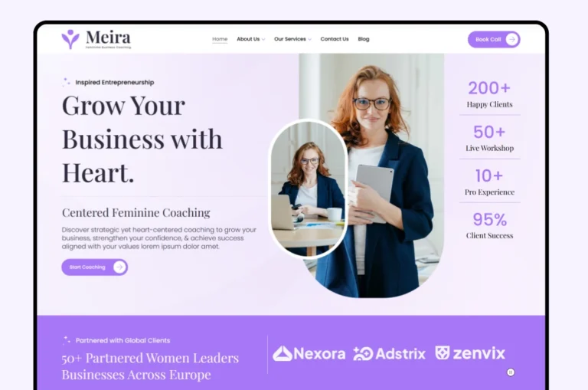
Task: Click the Meira flower logo icon
Action: click(70, 39)
